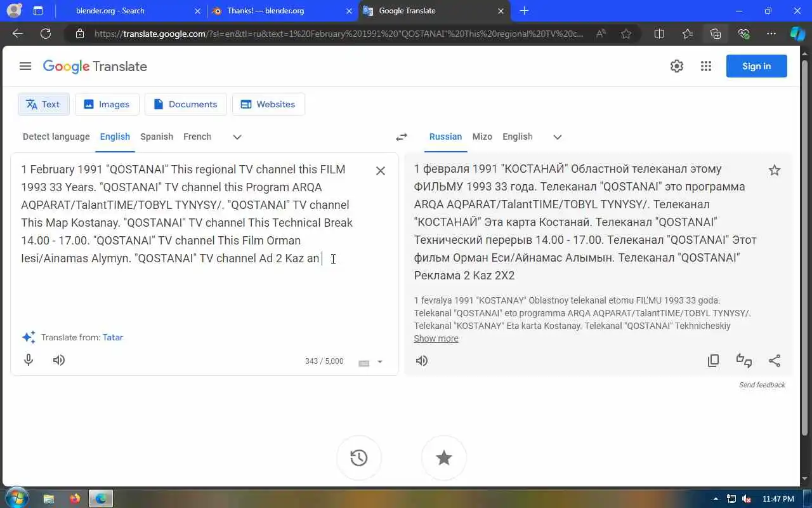Open Firefox from taskbar
Viewport: 812px width, 508px height.
click(x=75, y=498)
